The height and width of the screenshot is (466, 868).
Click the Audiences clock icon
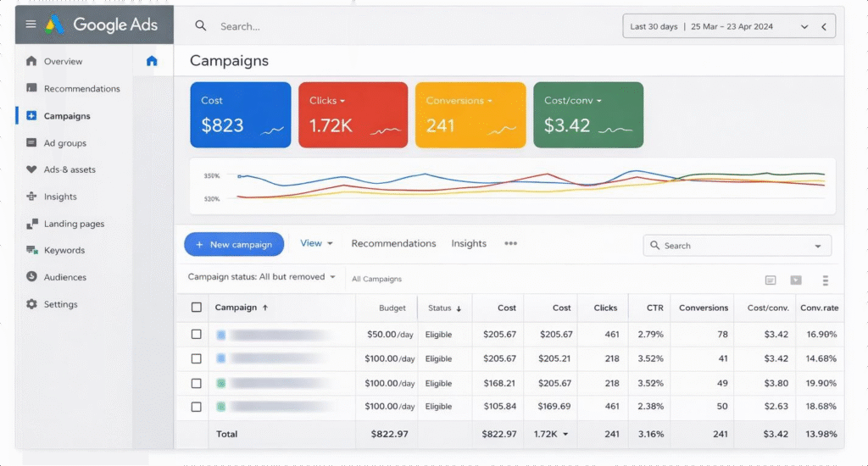pyautogui.click(x=31, y=277)
